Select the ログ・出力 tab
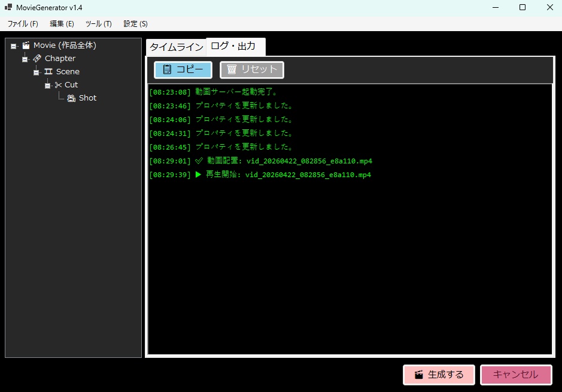 pos(235,47)
